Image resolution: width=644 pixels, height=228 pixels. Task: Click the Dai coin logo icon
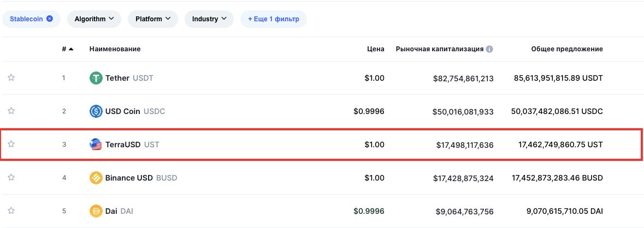[x=96, y=211]
